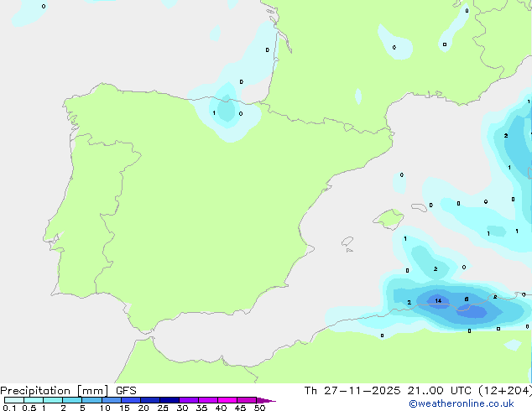Click the 10–15 mm blue legend swatch
The height and width of the screenshot is (411, 532).
point(112,400)
